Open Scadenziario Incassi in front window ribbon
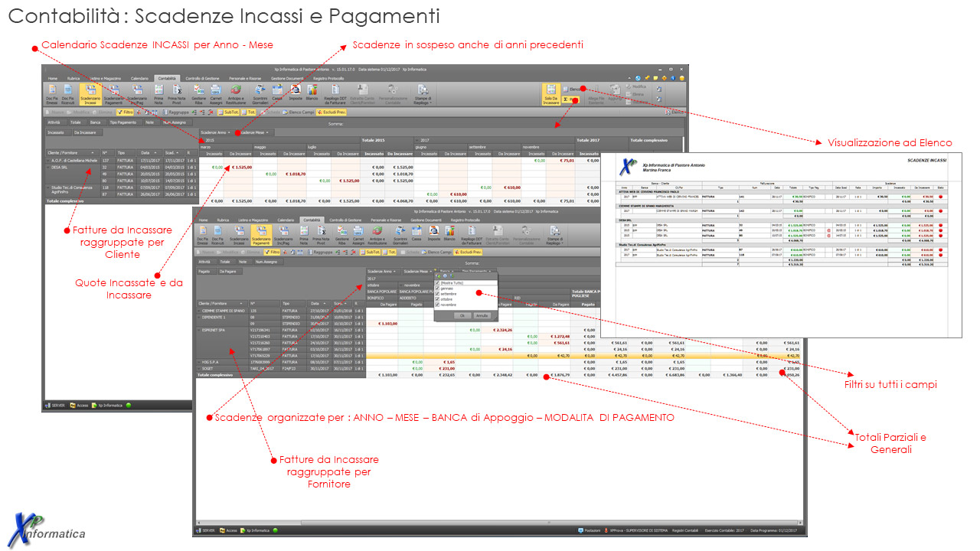Screen dimensions: 980x551 pos(239,236)
